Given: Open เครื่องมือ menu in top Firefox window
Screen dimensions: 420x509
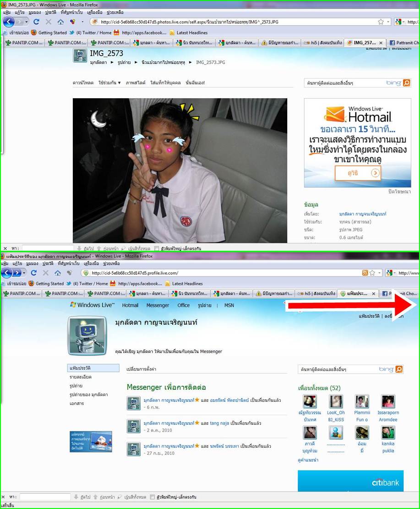Looking at the screenshot, I should click(95, 12).
